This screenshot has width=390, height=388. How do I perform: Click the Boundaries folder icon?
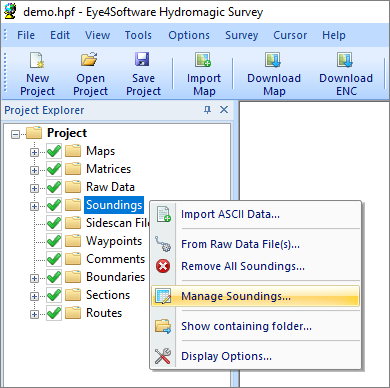pos(73,277)
